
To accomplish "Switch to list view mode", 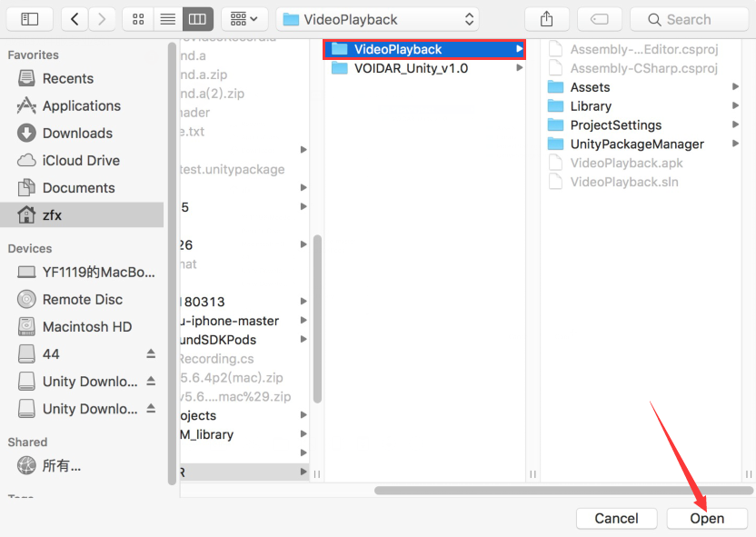I will [x=167, y=19].
